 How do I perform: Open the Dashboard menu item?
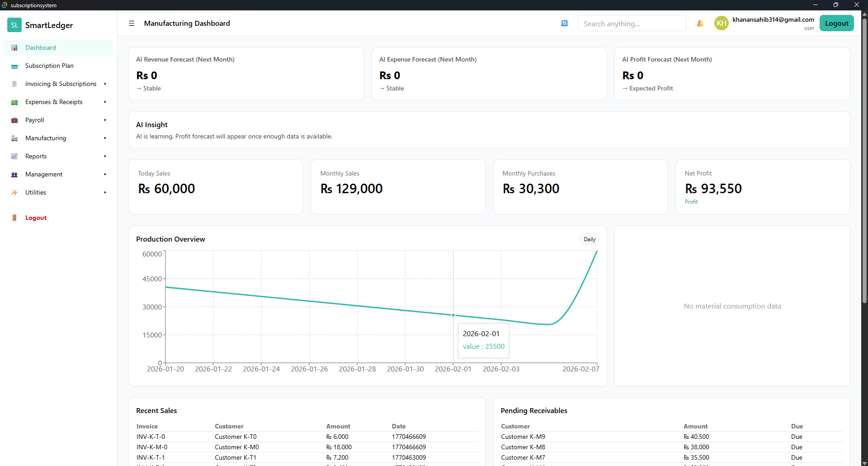coord(58,48)
